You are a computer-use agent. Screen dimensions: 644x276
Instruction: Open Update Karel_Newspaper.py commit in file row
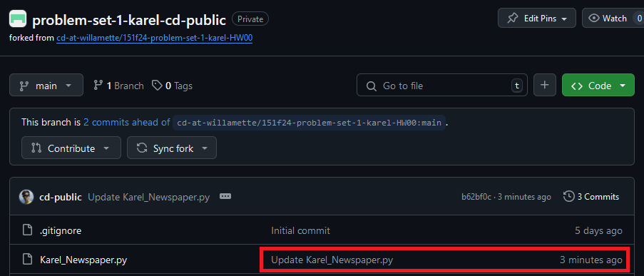pos(332,260)
